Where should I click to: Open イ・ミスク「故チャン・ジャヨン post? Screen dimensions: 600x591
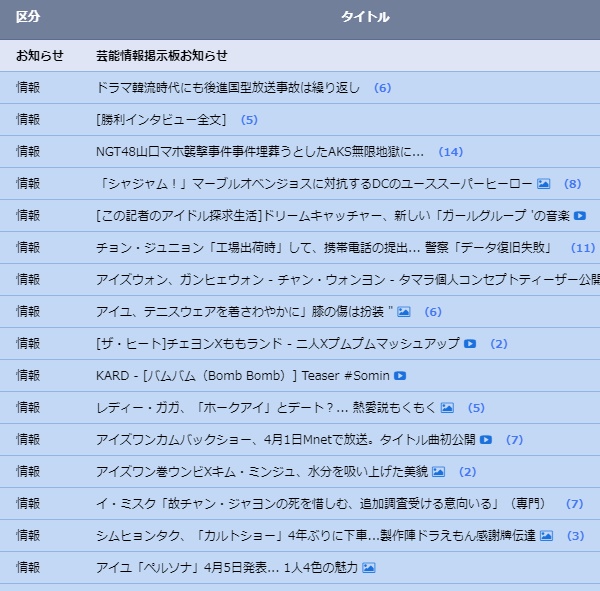[320, 503]
